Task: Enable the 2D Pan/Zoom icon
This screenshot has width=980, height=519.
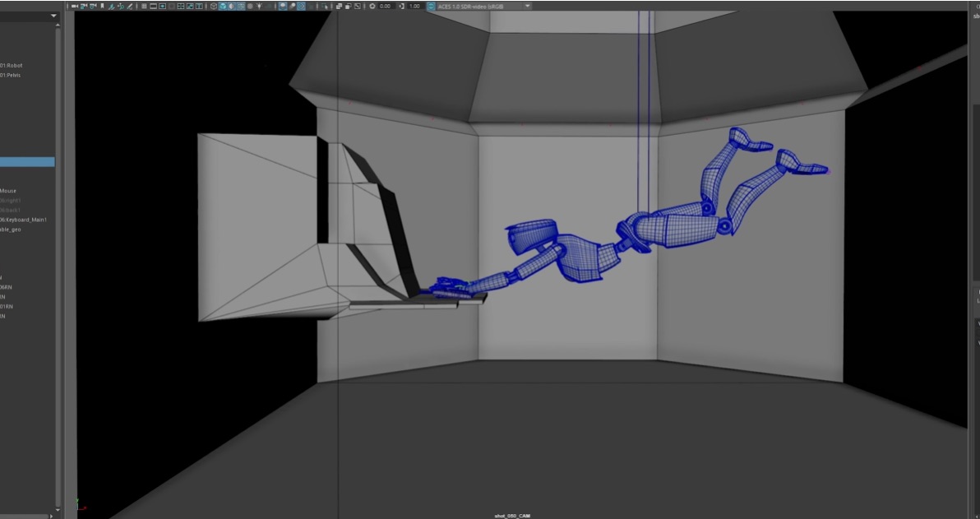Action: pos(120,7)
